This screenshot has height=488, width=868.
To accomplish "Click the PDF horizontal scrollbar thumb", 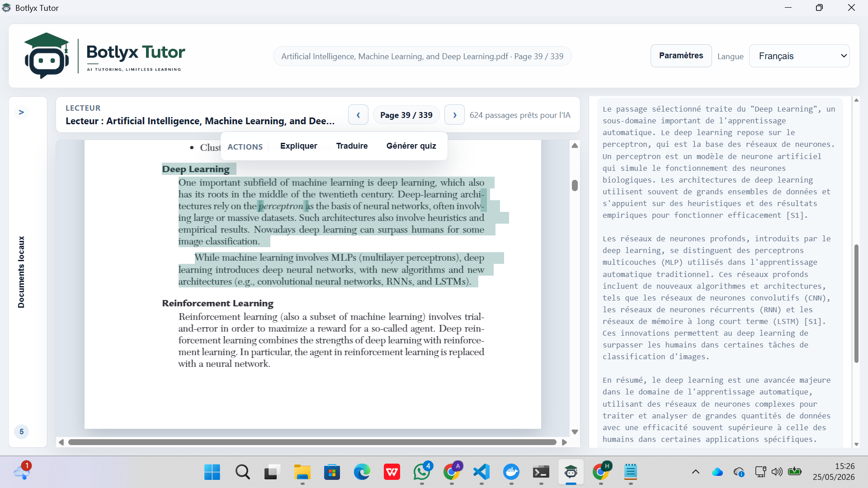I will coord(312,442).
